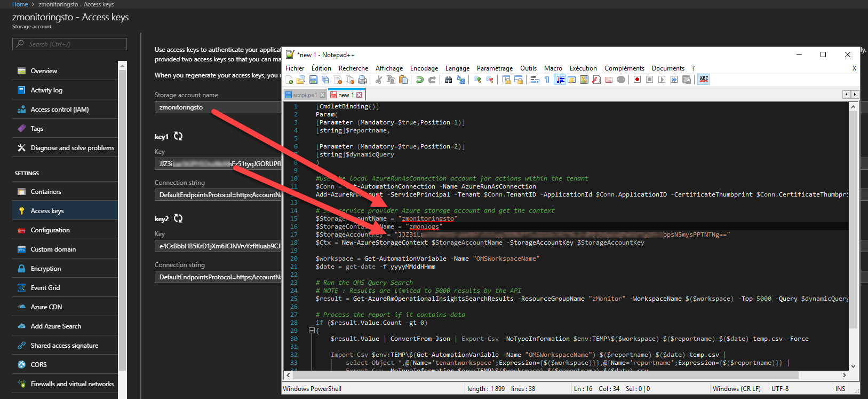Close the script.ps1 tab
868x399 pixels.
[322, 95]
